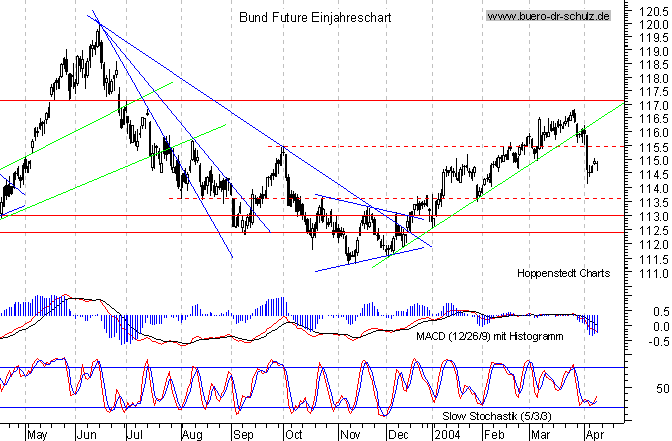Image resolution: width=672 pixels, height=441 pixels.
Task: Click the Aug label on the time axis
Action: pos(192,434)
